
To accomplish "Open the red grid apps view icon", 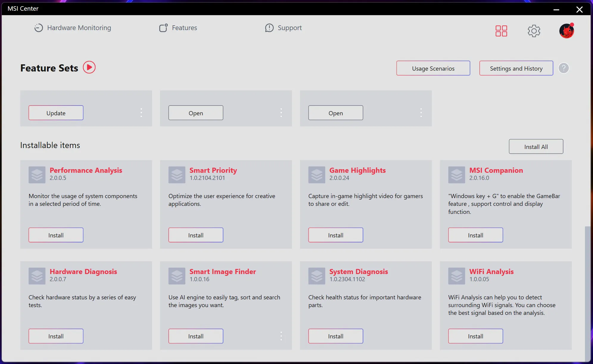I will click(501, 31).
